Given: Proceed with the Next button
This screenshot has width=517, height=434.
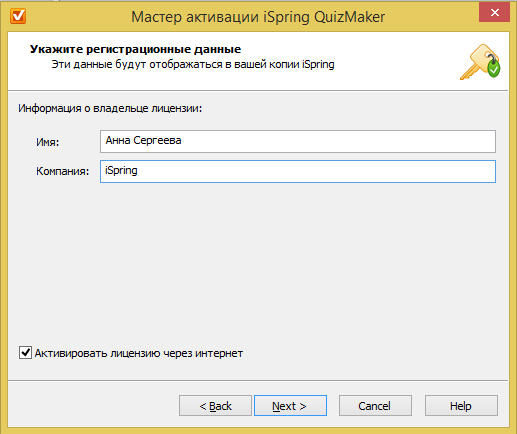Looking at the screenshot, I should (290, 406).
